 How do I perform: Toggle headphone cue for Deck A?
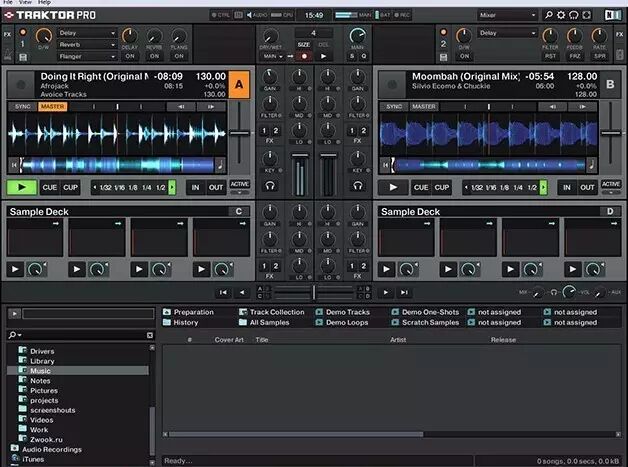[270, 186]
